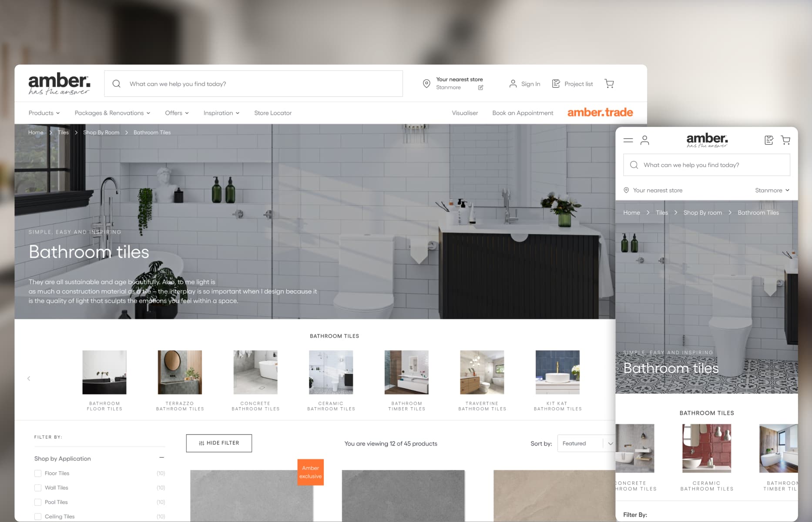Image resolution: width=812 pixels, height=522 pixels.
Task: Enable the Wall Tiles checkbox
Action: [x=38, y=488]
